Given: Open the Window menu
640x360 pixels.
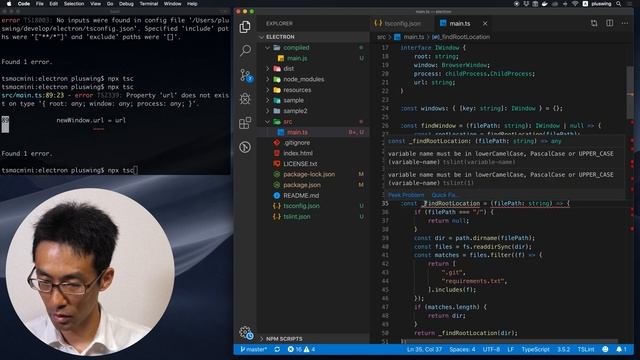Looking at the screenshot, I should (172, 4).
